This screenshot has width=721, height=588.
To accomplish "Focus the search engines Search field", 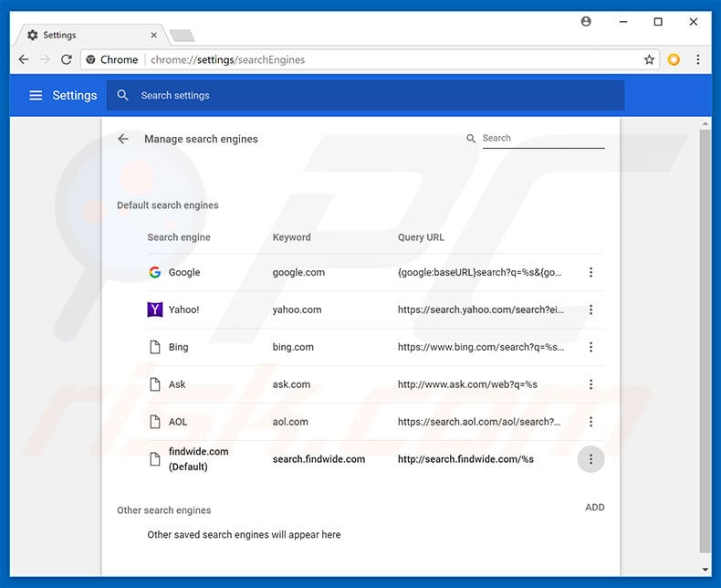I will pyautogui.click(x=544, y=139).
